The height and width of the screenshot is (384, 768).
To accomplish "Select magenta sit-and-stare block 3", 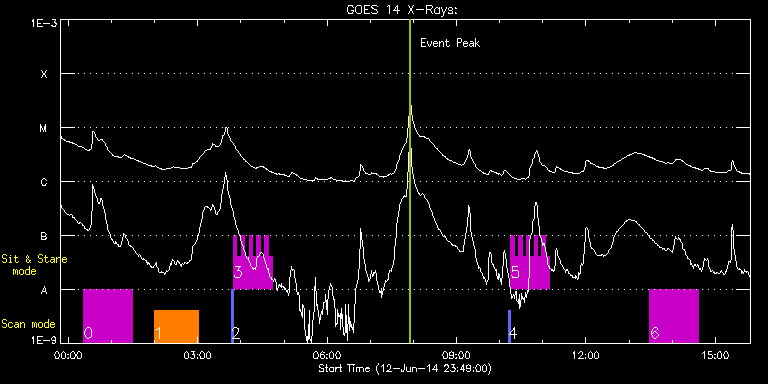I will coord(253,263).
